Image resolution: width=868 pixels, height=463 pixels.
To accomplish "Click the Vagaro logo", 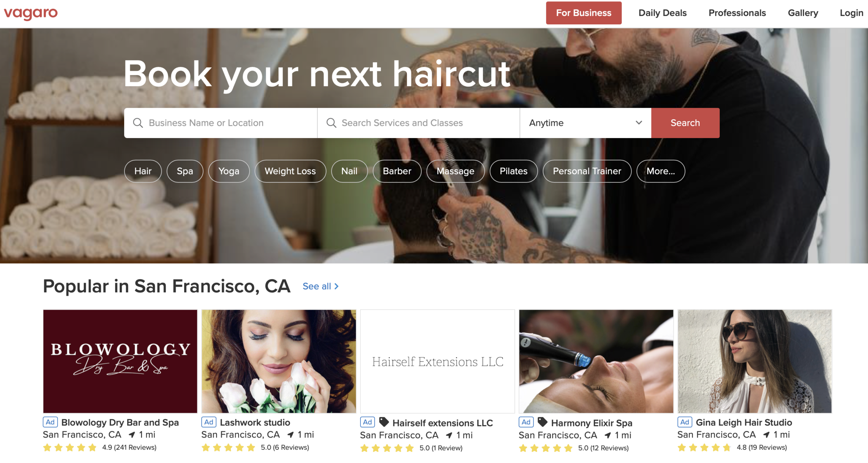I will 31,13.
